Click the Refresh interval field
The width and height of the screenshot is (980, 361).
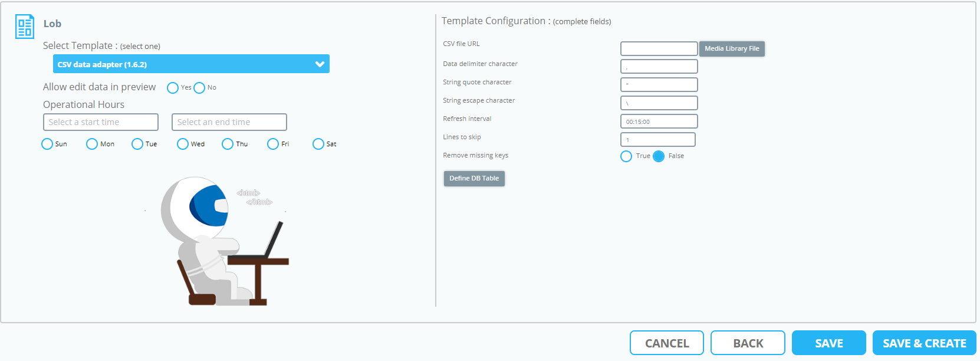[x=659, y=121]
